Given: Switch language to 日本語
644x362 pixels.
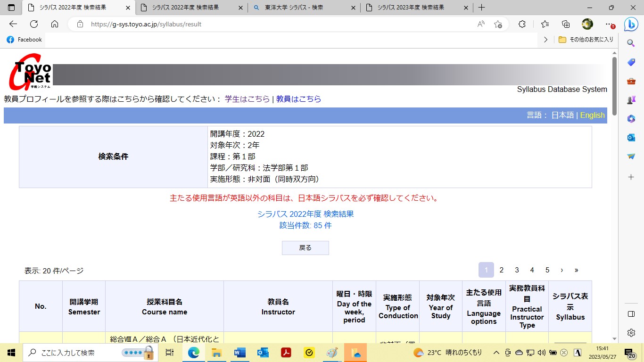Looking at the screenshot, I should tap(562, 115).
